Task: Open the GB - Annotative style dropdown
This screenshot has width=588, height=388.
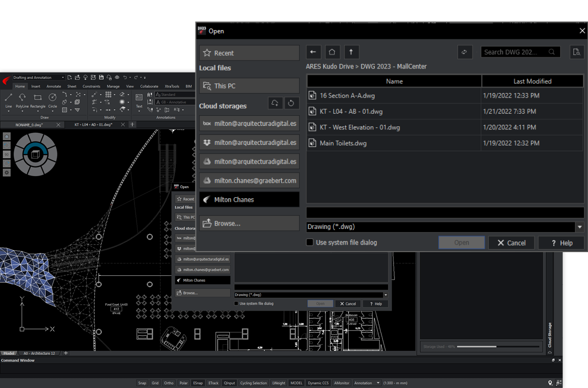Action: pyautogui.click(x=175, y=102)
